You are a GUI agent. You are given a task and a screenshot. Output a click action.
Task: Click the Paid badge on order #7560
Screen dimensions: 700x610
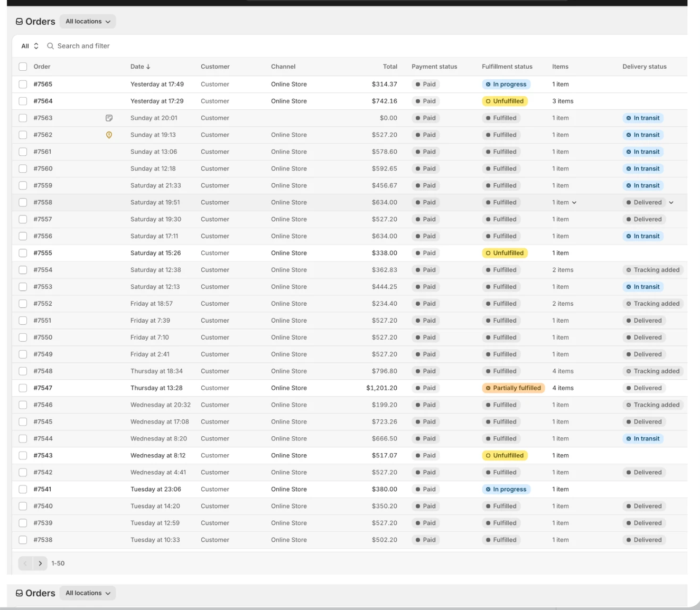pyautogui.click(x=426, y=169)
